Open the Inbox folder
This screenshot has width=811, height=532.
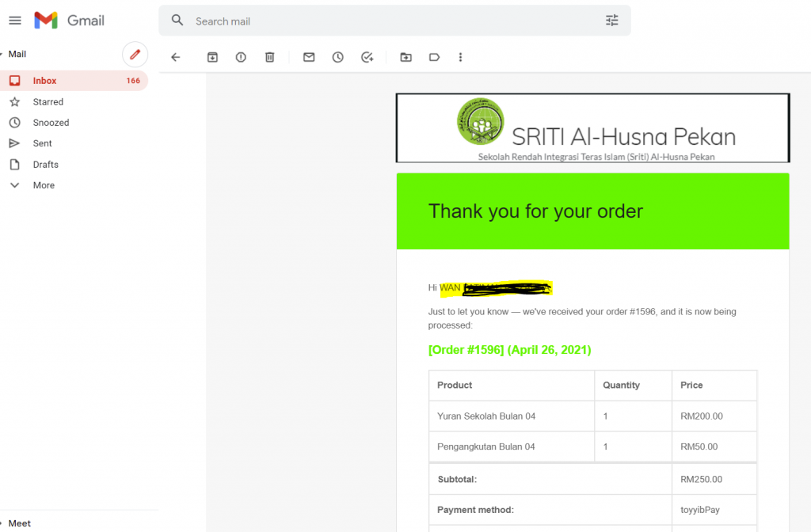(x=45, y=81)
